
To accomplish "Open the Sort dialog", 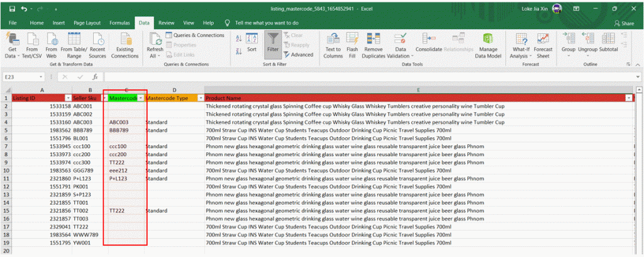I will tap(252, 43).
